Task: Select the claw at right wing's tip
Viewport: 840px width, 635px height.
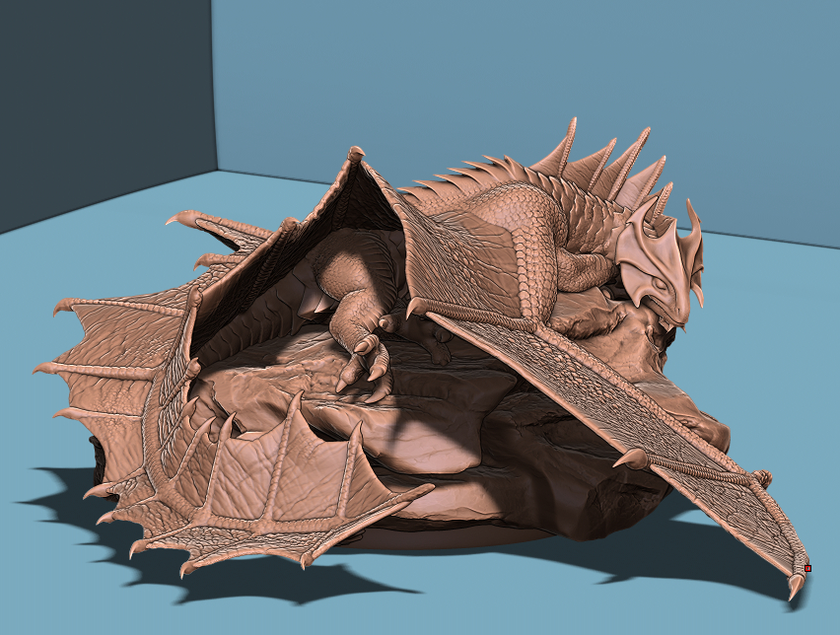Action: coord(795,588)
